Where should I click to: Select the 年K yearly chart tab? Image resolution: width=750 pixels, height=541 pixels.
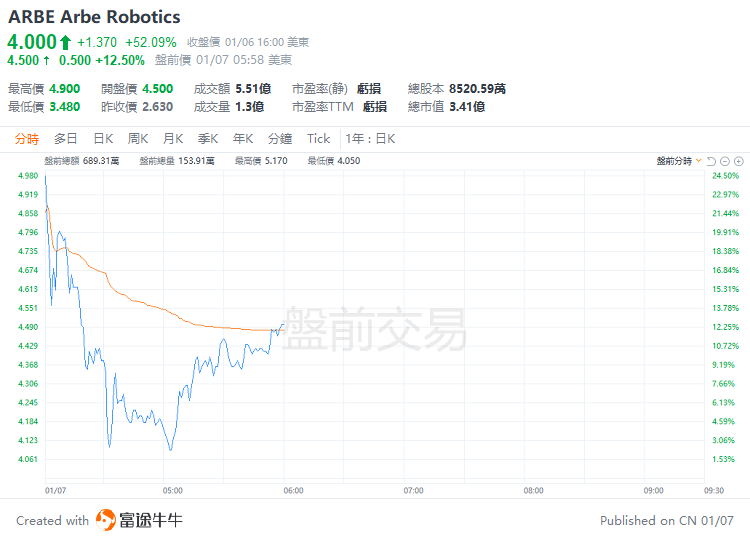pyautogui.click(x=243, y=139)
